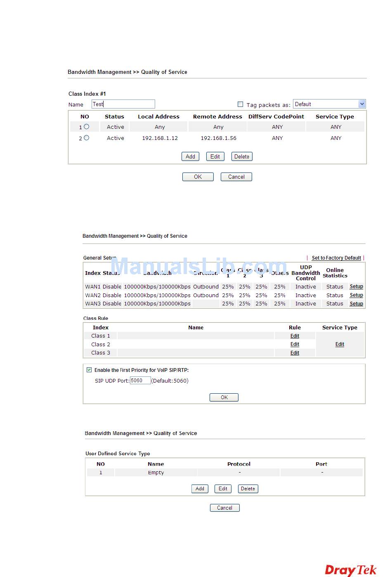The height and width of the screenshot is (577, 392).
Task: Select the radio button for rule 2
Action: pos(86,138)
